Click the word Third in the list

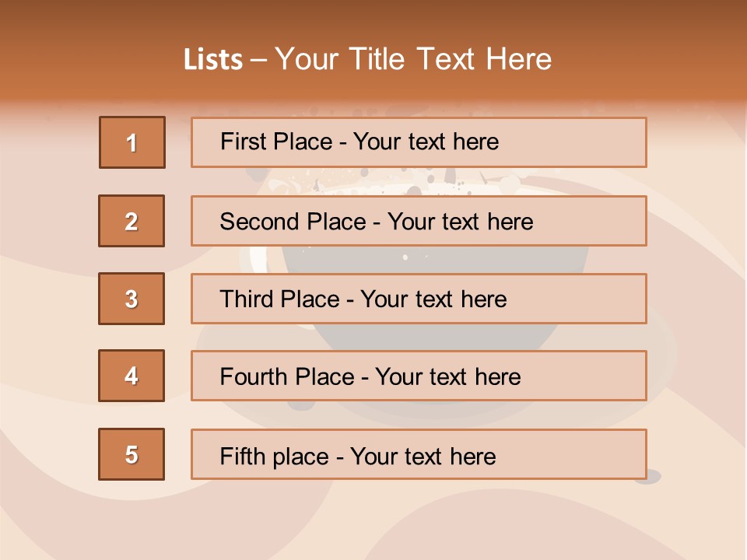(x=247, y=299)
